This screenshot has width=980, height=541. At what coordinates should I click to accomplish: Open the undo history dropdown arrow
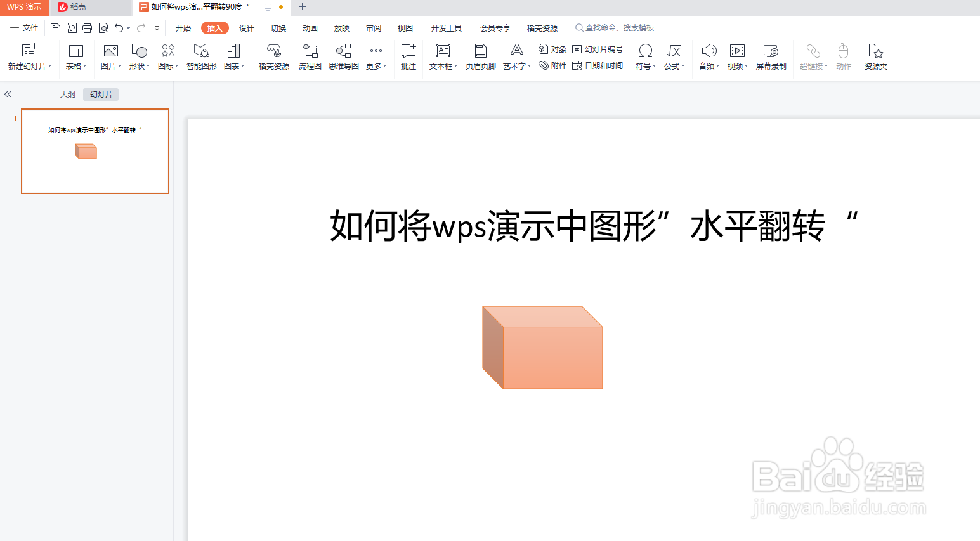coord(128,28)
